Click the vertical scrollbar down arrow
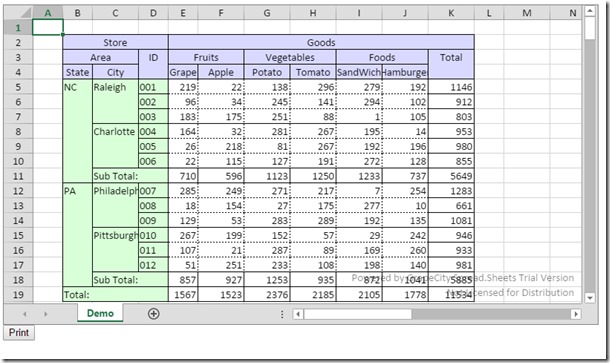 590,298
